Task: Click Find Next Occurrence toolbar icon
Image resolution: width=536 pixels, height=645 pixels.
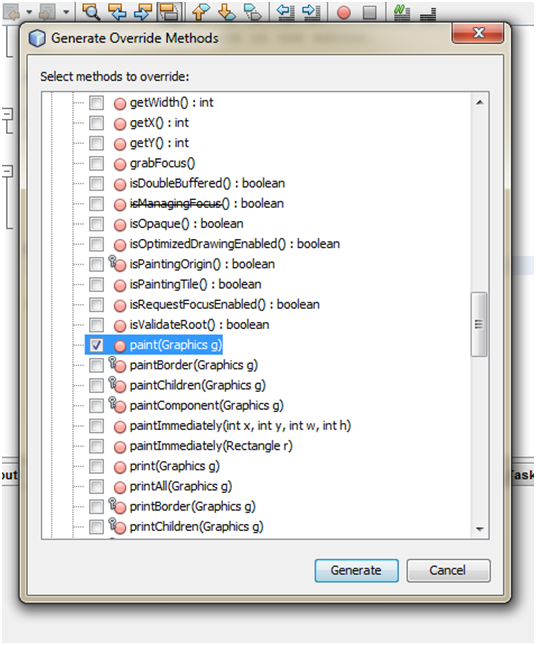Action: (143, 12)
